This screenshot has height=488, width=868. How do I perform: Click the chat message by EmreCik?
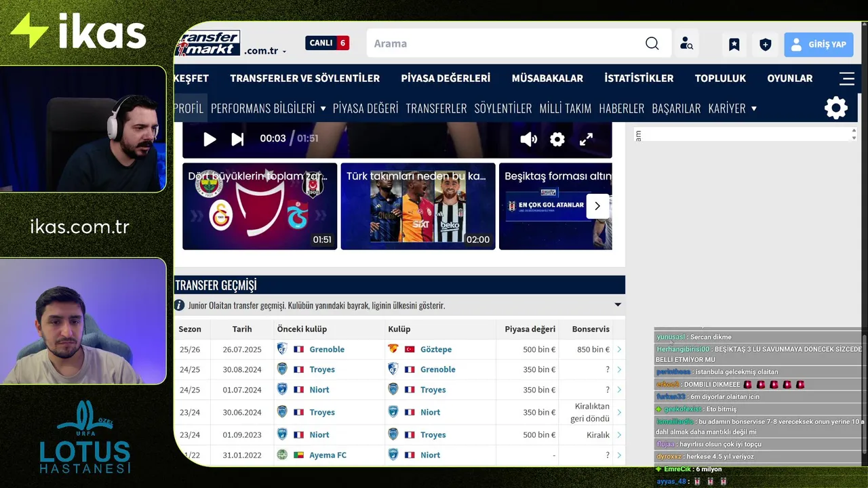(688, 469)
